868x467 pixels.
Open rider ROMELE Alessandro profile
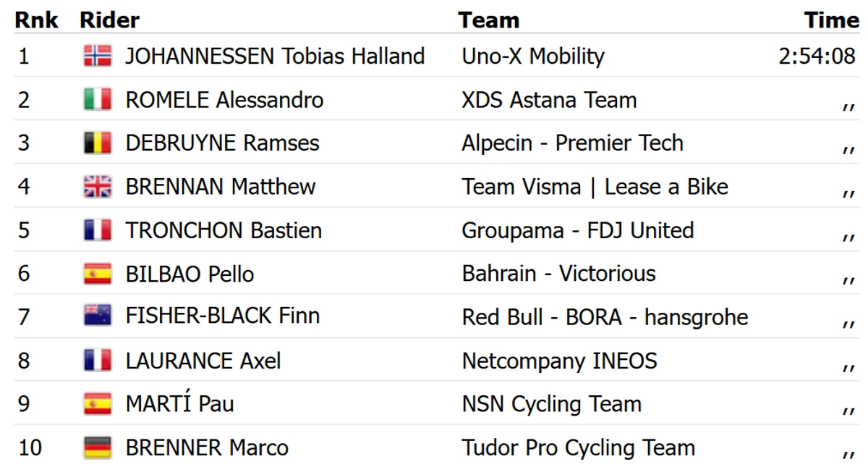224,99
